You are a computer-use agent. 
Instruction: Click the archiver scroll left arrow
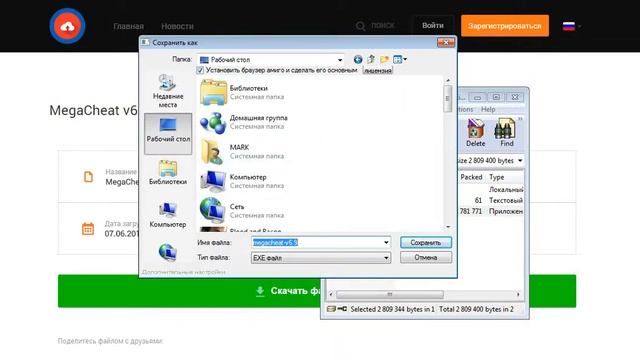(331, 294)
